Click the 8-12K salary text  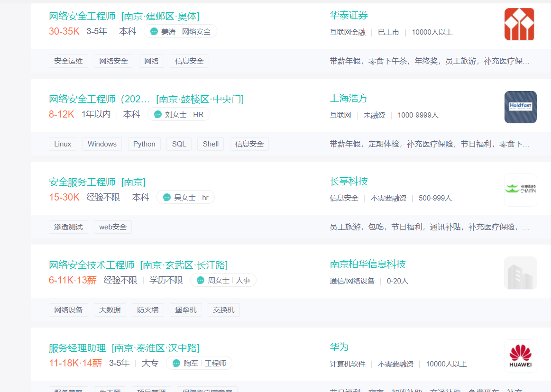click(x=62, y=114)
